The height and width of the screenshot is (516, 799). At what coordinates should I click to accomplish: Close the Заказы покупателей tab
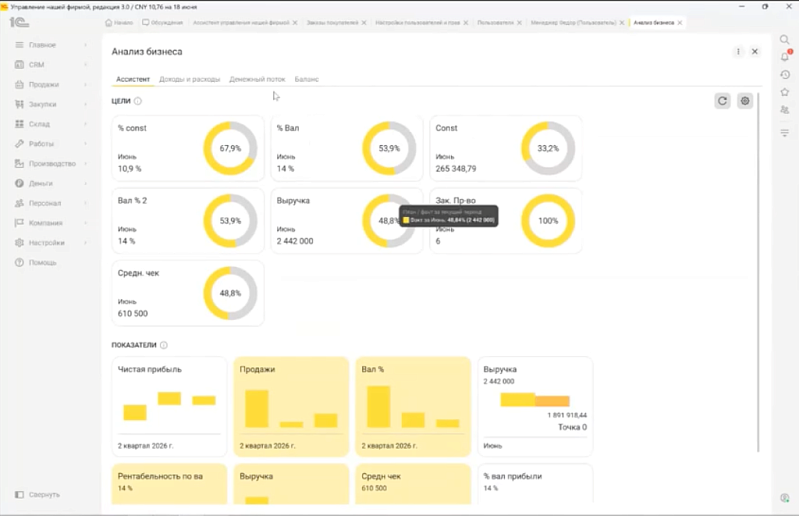click(x=364, y=23)
